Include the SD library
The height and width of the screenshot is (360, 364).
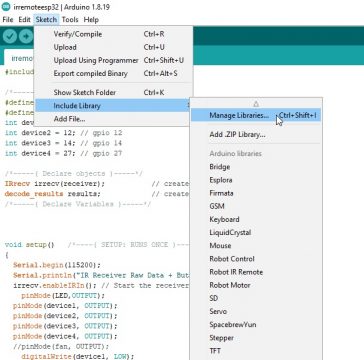(256, 298)
